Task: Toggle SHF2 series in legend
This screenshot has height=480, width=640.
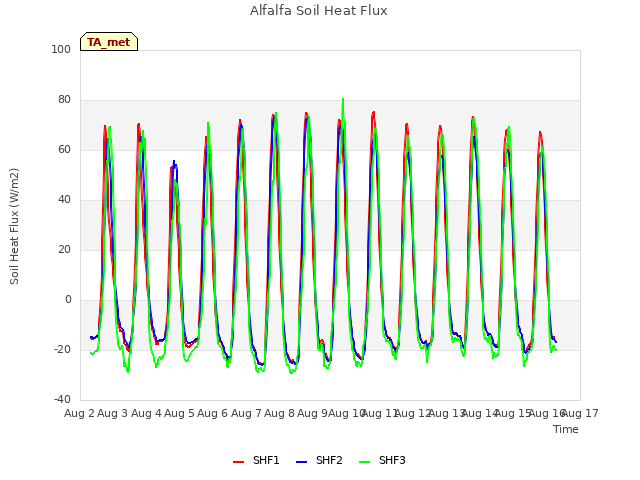Action: coord(319,460)
